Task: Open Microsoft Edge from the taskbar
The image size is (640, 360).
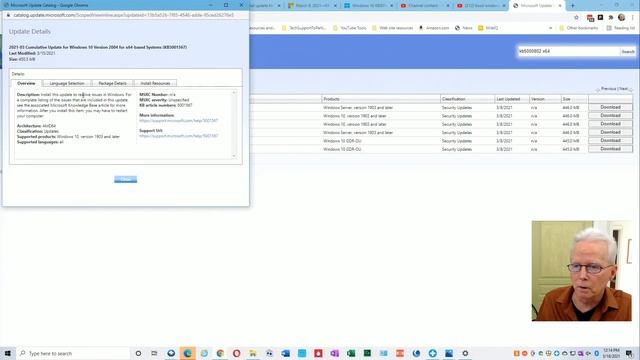Action: (x=187, y=353)
